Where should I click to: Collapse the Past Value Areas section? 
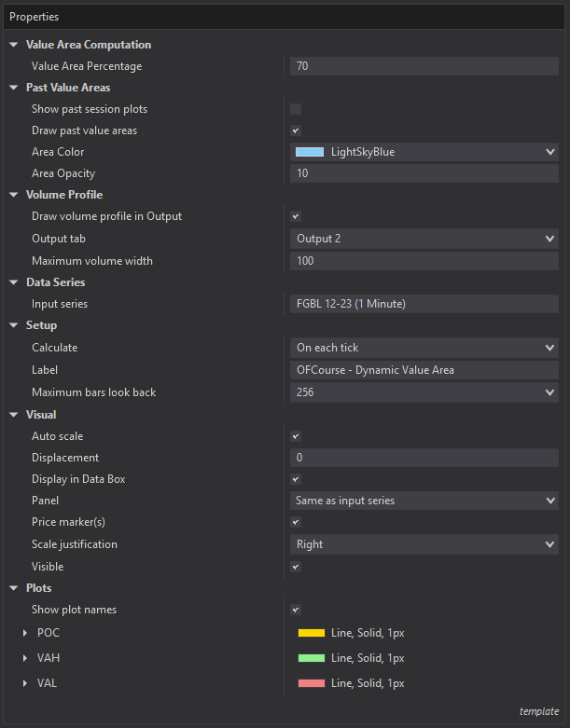pos(13,88)
